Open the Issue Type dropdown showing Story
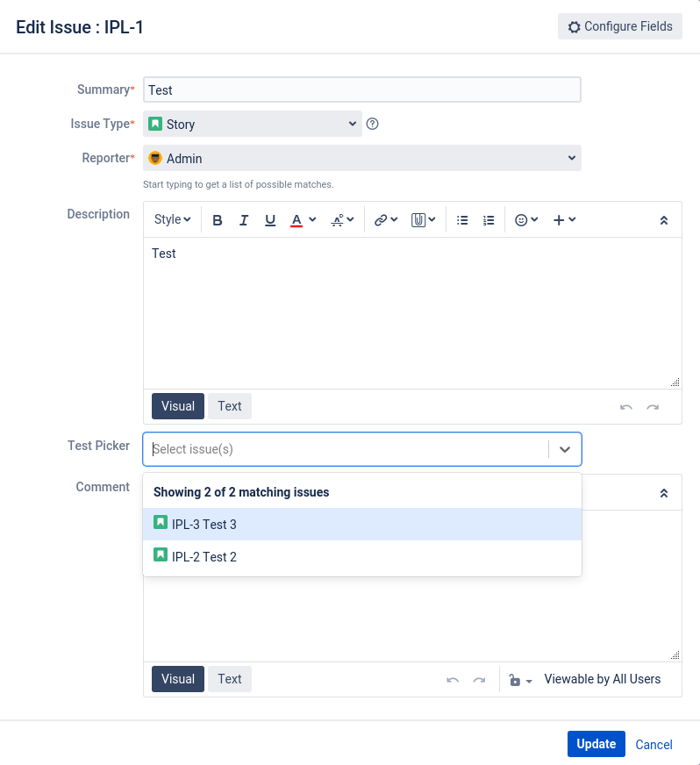Image resolution: width=700 pixels, height=765 pixels. pyautogui.click(x=253, y=124)
